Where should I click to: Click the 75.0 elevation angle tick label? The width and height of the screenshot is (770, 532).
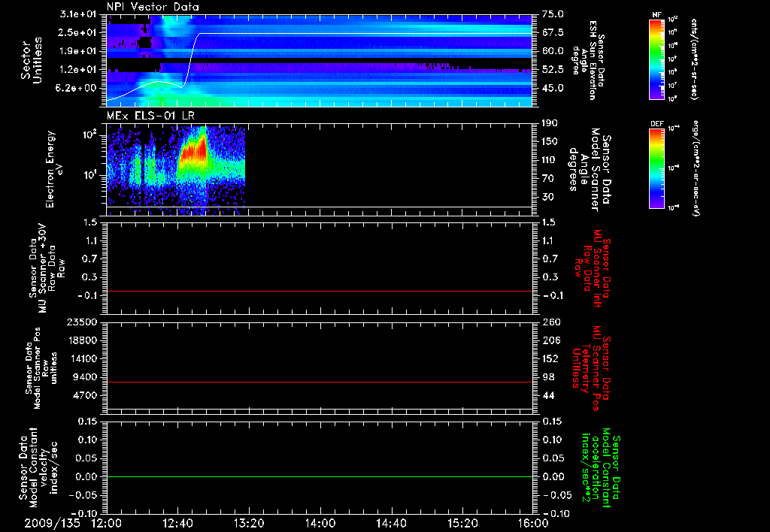[553, 14]
